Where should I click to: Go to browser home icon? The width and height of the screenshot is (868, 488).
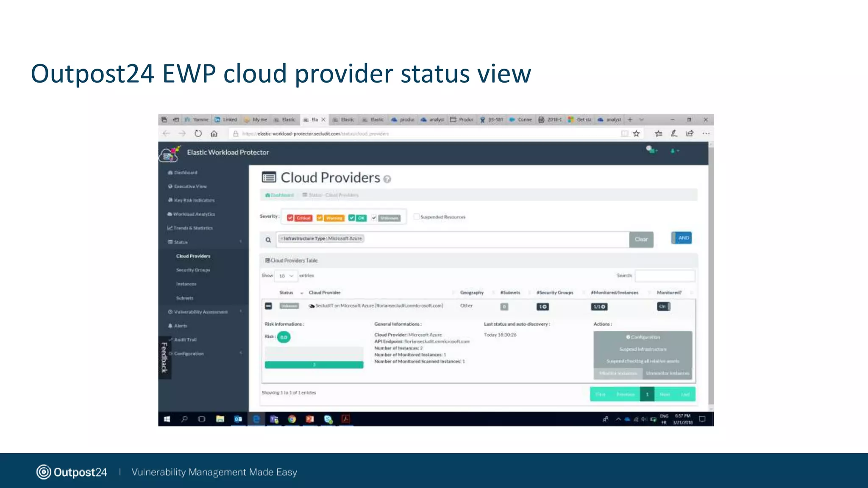coord(214,133)
